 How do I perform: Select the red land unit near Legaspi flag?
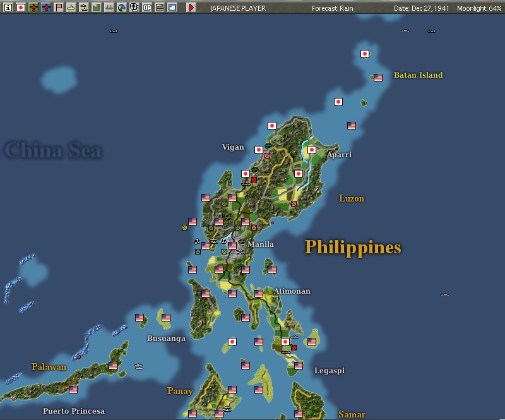(294, 347)
